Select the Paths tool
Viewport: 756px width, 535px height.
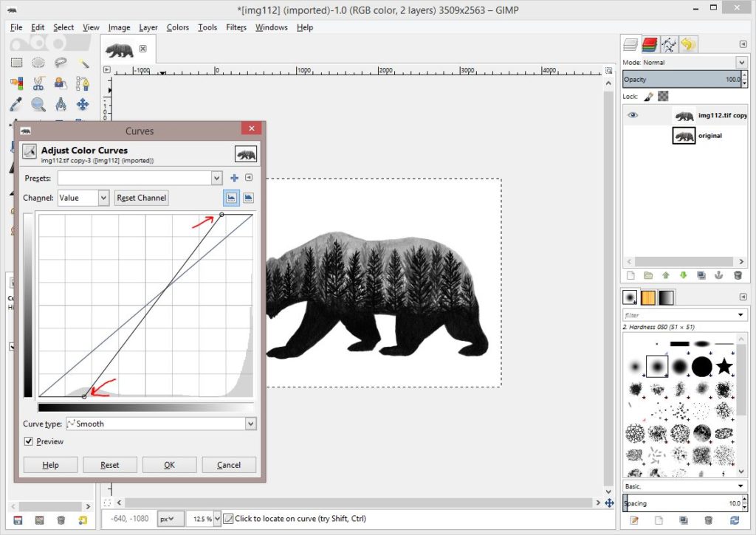[x=83, y=83]
